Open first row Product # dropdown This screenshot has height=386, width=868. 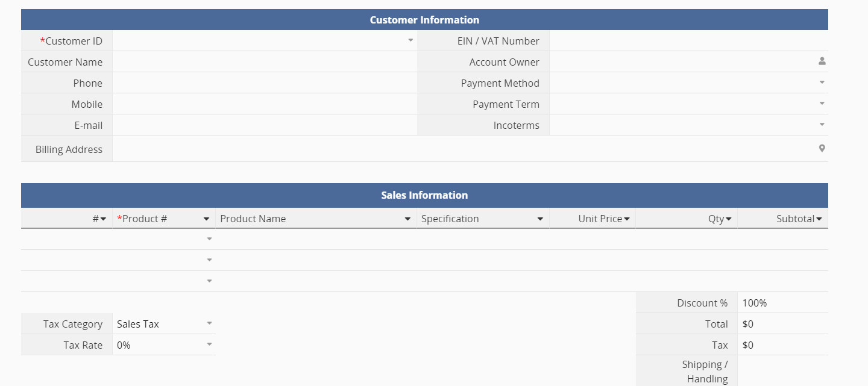[209, 239]
